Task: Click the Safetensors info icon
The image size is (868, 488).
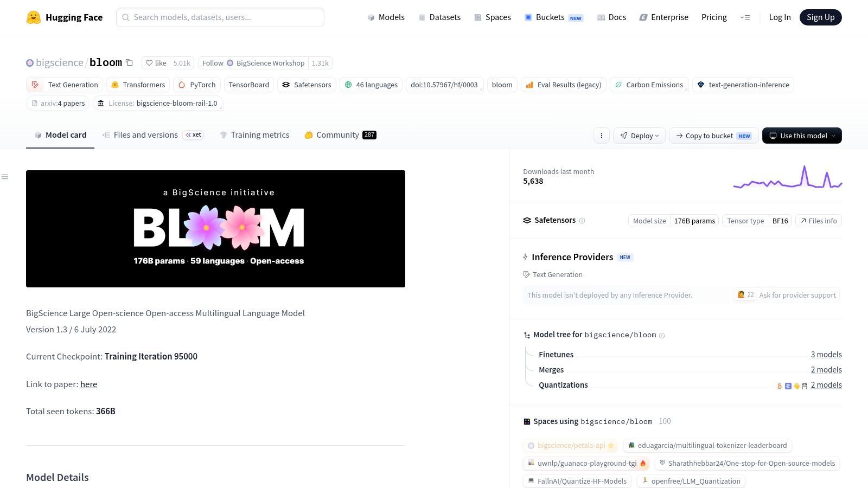Action: [x=582, y=221]
